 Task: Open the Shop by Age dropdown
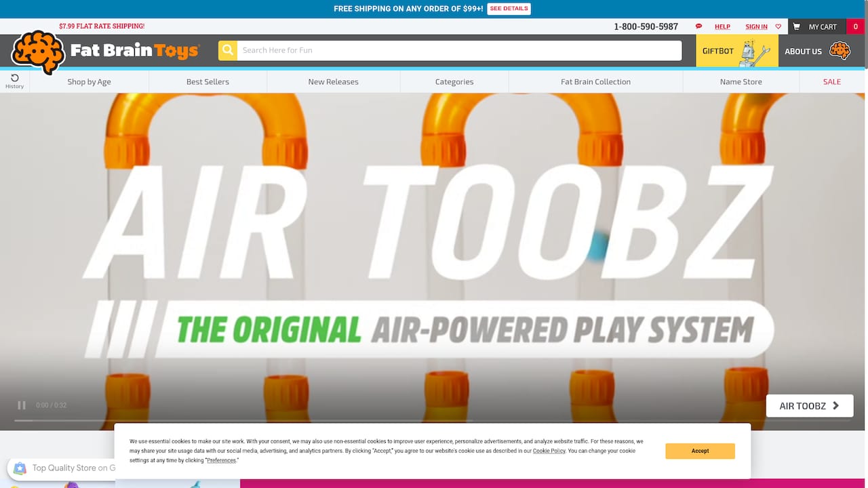(x=89, y=81)
